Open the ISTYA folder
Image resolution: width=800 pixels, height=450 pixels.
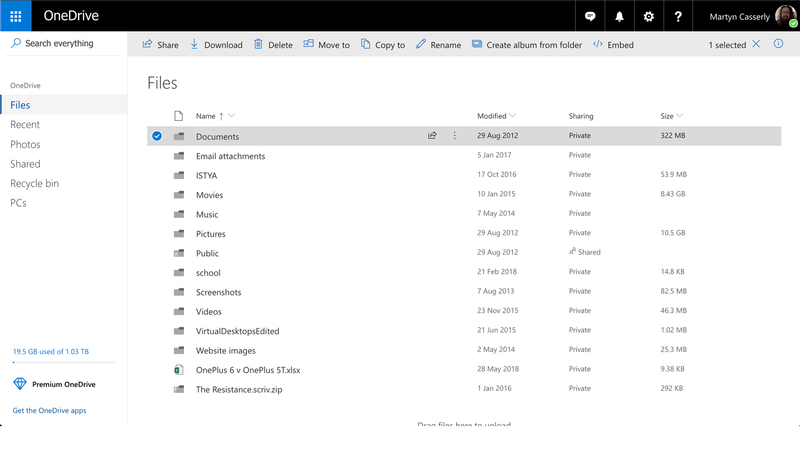[x=207, y=175]
